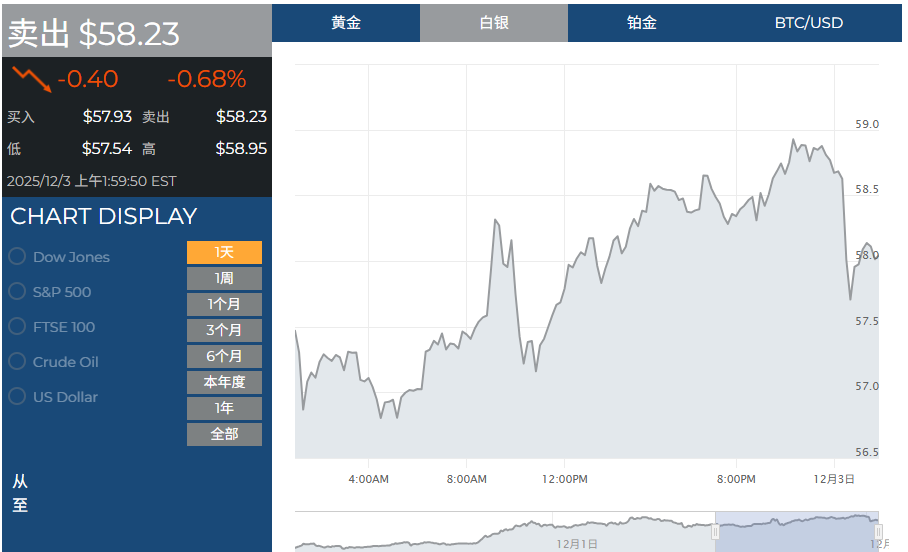Select the S&P 500 radio option

17,292
